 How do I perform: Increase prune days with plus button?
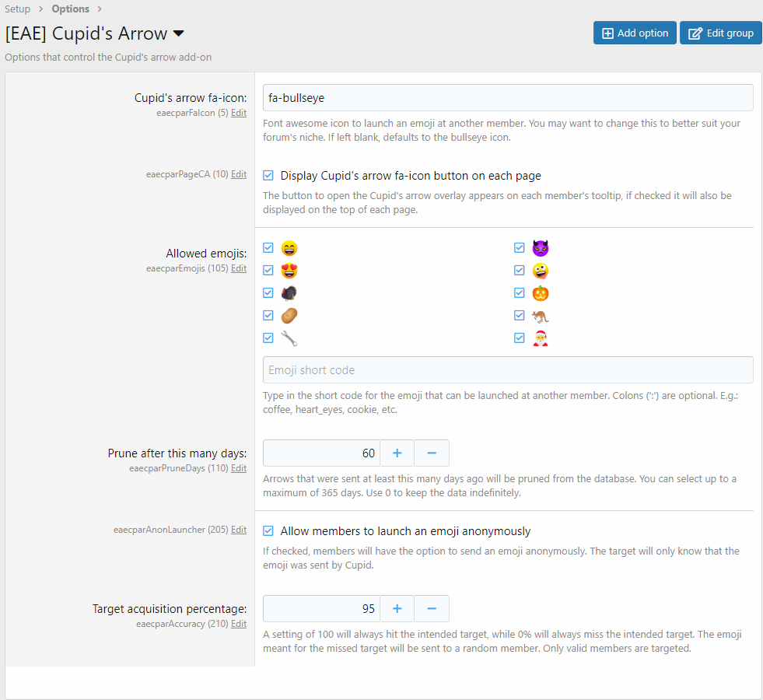tap(397, 453)
